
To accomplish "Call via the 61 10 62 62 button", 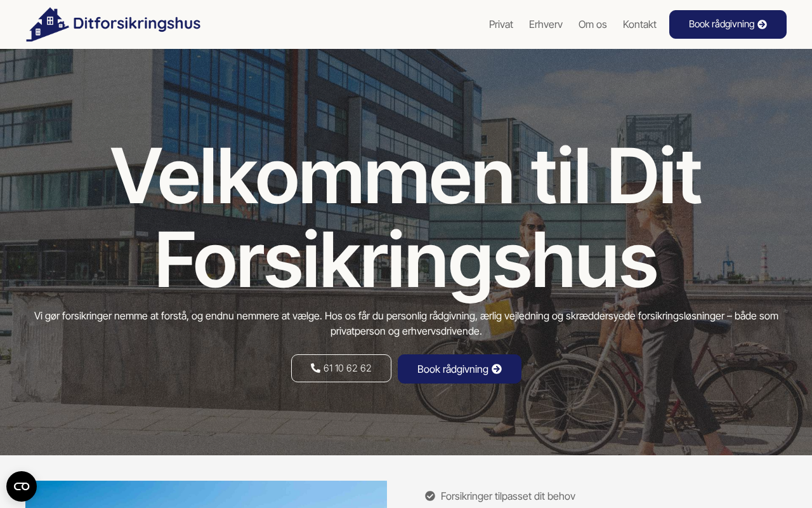I will tap(341, 368).
